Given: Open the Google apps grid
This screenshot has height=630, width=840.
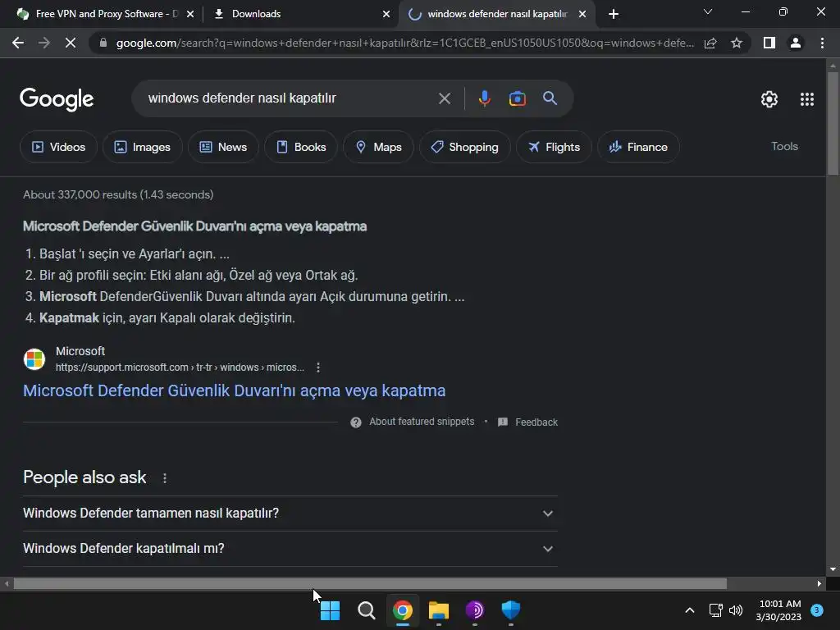Looking at the screenshot, I should click(807, 99).
